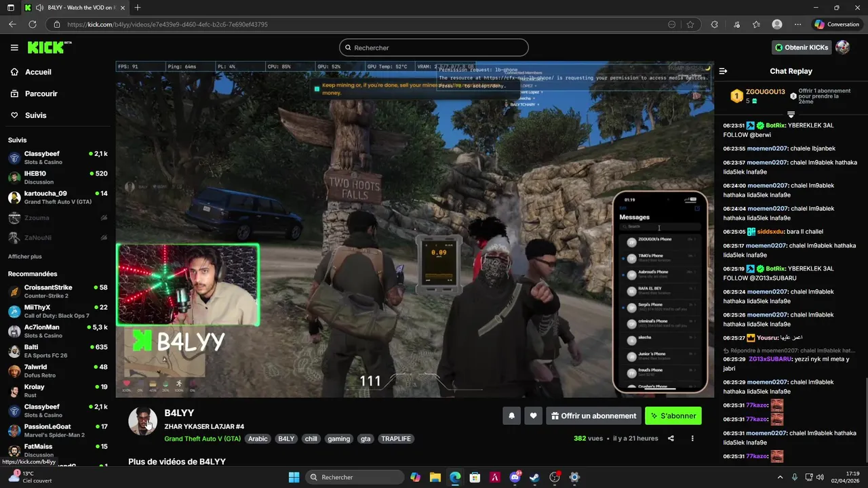The width and height of the screenshot is (868, 488).
Task: Click ZG13xSUBARU username in chat
Action: 770,359
